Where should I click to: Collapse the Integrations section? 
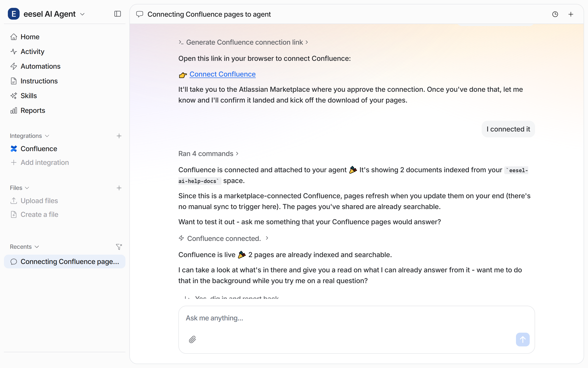click(x=29, y=136)
